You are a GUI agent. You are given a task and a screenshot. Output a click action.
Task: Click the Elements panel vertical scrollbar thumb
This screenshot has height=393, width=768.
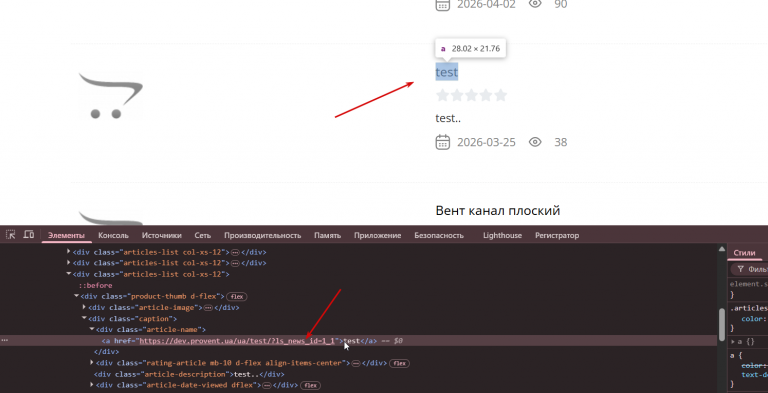722,323
